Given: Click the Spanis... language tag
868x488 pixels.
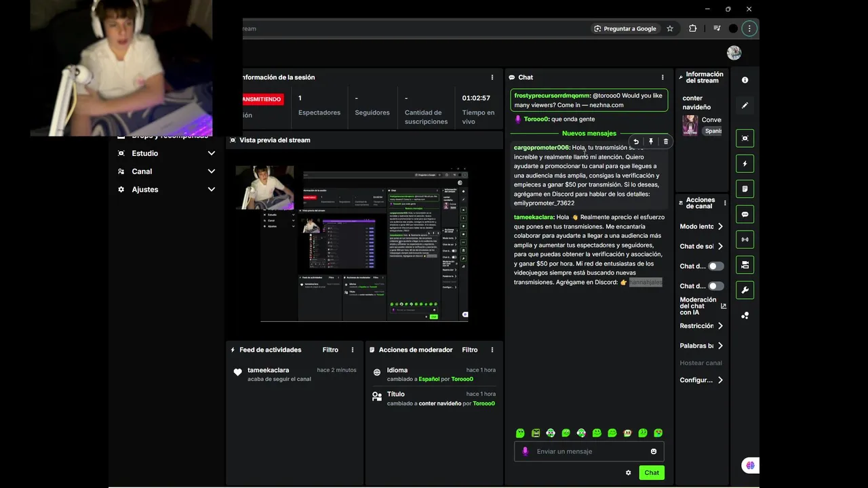Looking at the screenshot, I should coord(713,131).
